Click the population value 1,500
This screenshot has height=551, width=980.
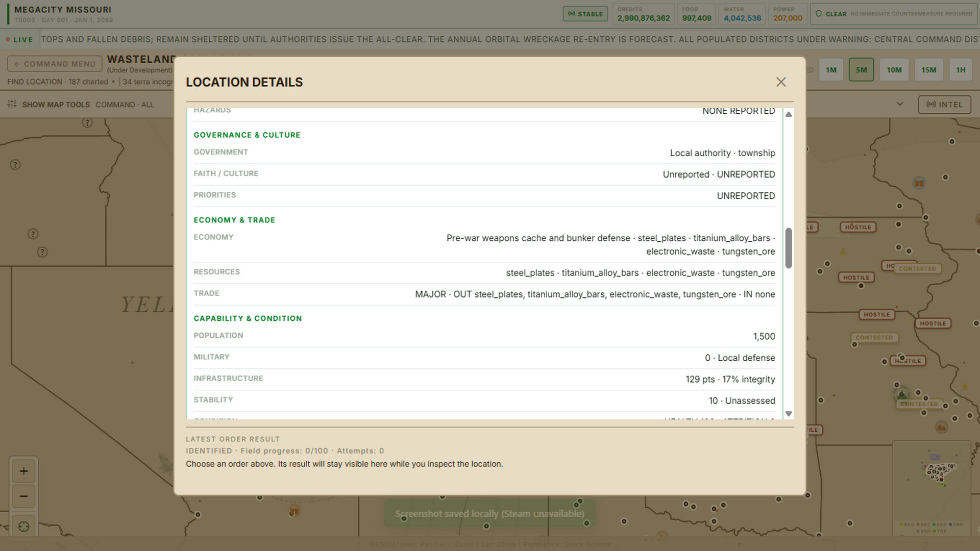[x=764, y=336]
